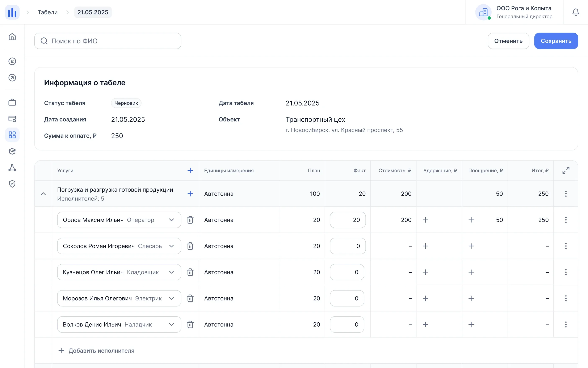Add deduction for Волков Денис Ильич
The width and height of the screenshot is (588, 368).
point(425,324)
